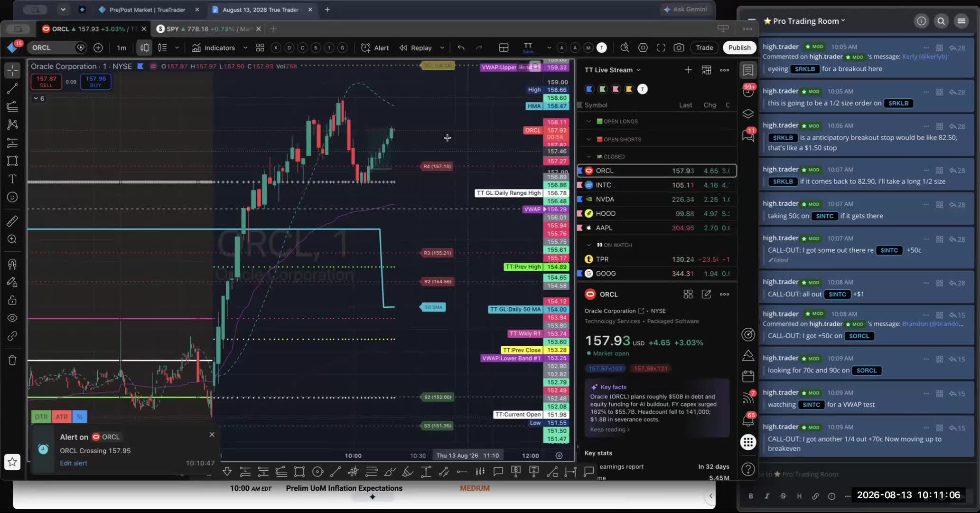Toggle bold formatting in the chat editor
The width and height of the screenshot is (980, 513).
pyautogui.click(x=751, y=496)
